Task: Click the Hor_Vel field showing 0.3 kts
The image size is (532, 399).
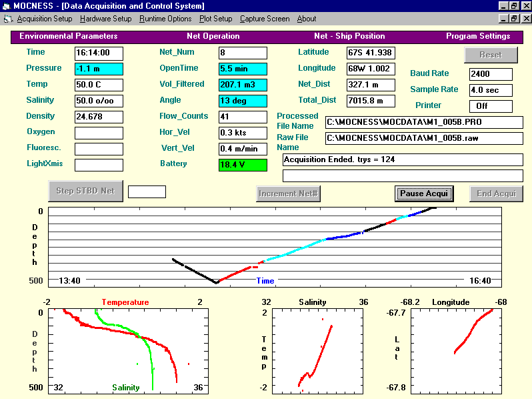Action: click(243, 133)
